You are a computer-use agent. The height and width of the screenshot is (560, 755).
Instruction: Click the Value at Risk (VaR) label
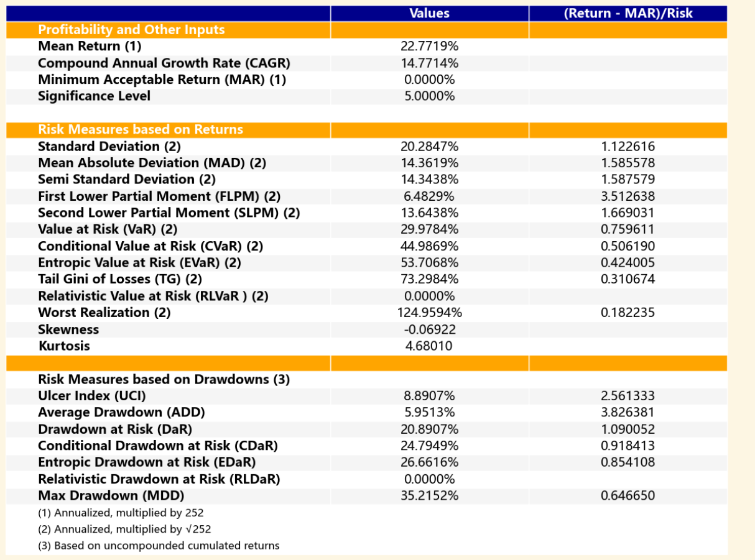coord(108,229)
